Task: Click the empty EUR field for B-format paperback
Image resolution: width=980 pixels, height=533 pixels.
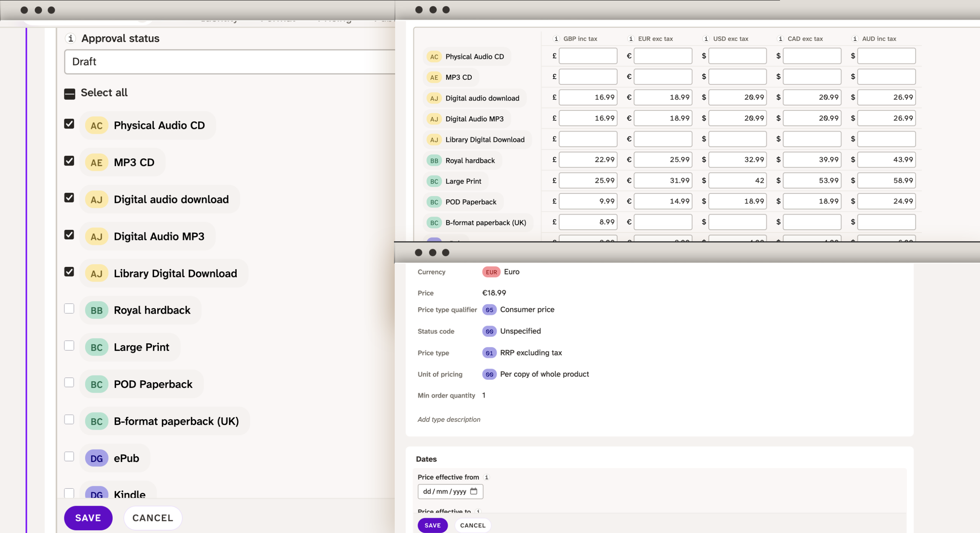Action: point(663,222)
